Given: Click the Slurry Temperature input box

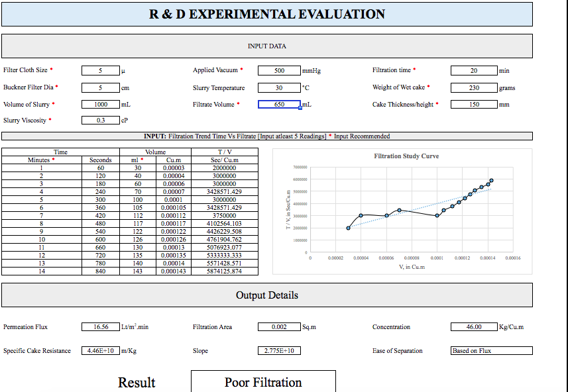Looking at the screenshot, I should [x=279, y=87].
